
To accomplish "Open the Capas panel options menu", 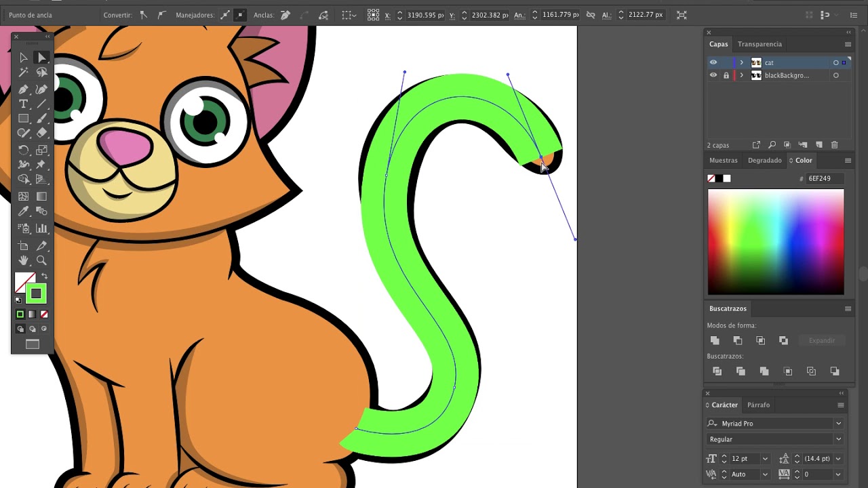I will (x=848, y=44).
